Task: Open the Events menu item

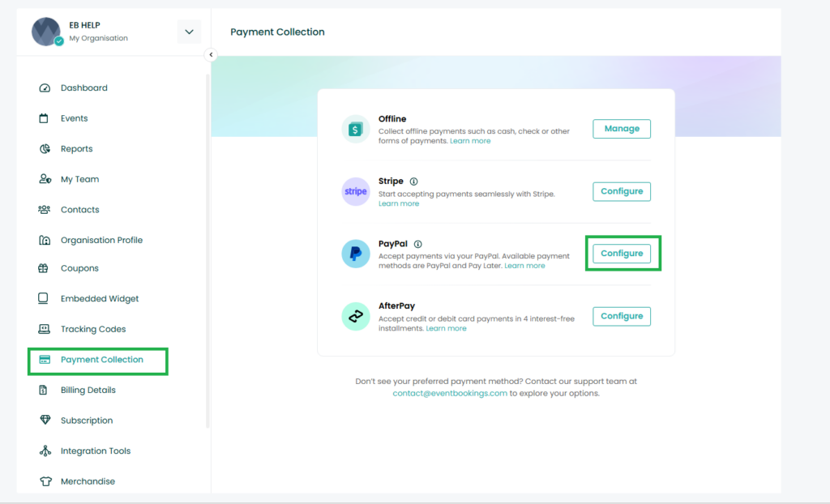Action: pyautogui.click(x=74, y=118)
